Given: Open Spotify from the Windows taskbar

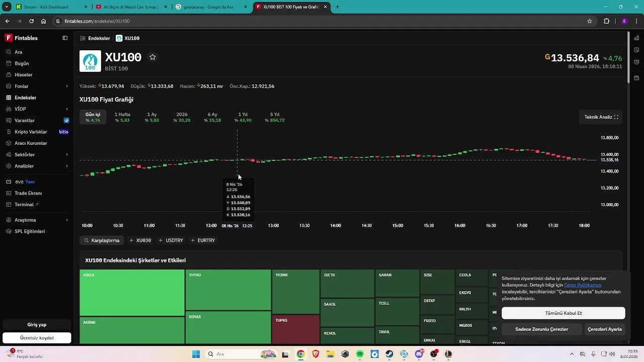Looking at the screenshot, I should pos(360,354).
